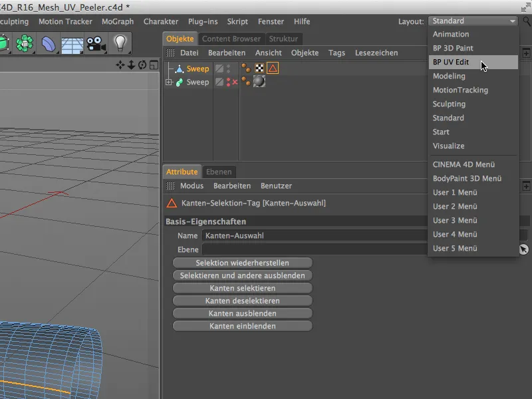
Task: Open the Charakter menu
Action: [161, 21]
